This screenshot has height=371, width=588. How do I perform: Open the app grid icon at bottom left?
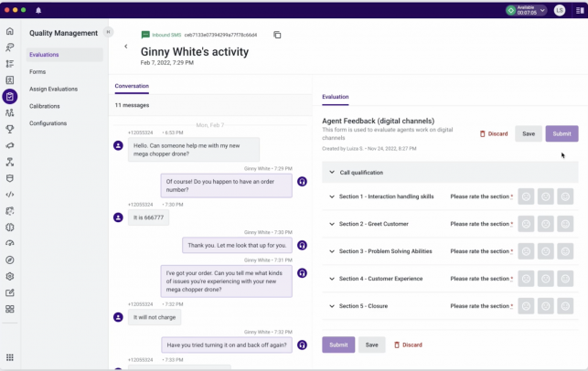(10, 357)
